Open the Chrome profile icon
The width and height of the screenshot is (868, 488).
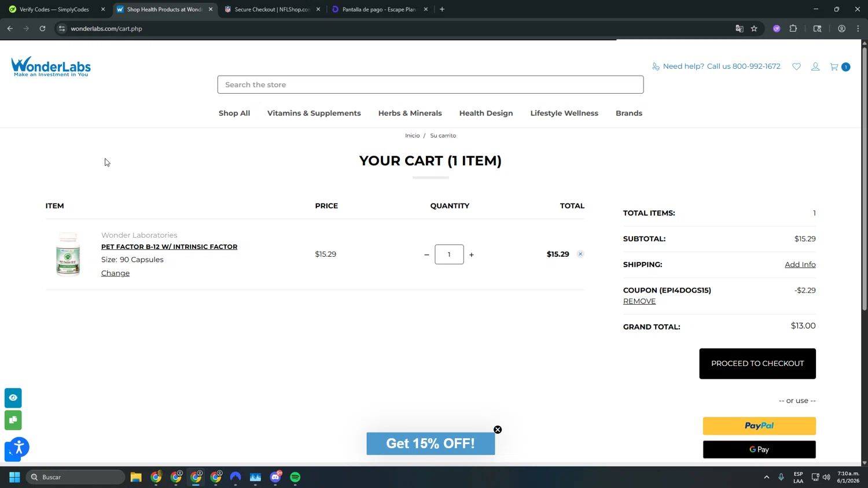pyautogui.click(x=841, y=28)
